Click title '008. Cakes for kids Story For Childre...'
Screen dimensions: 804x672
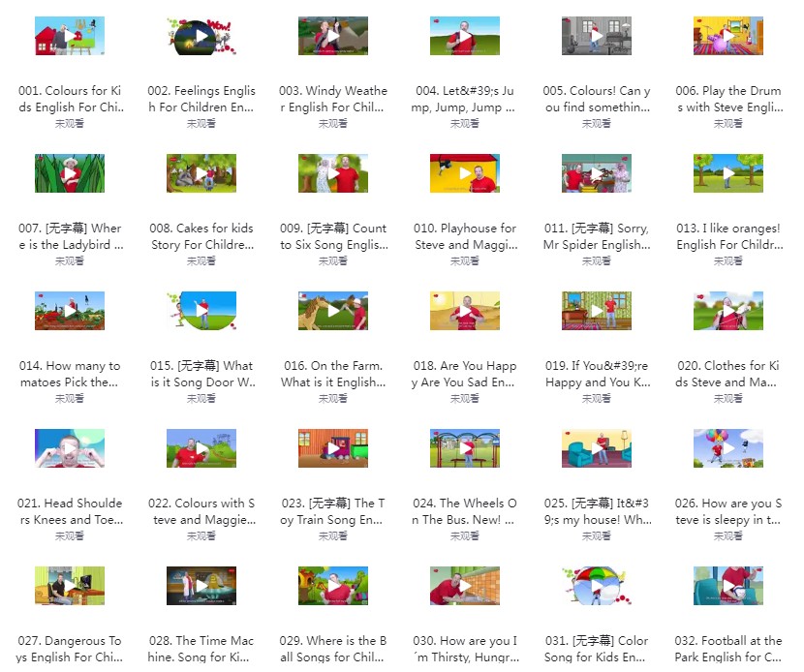[201, 236]
